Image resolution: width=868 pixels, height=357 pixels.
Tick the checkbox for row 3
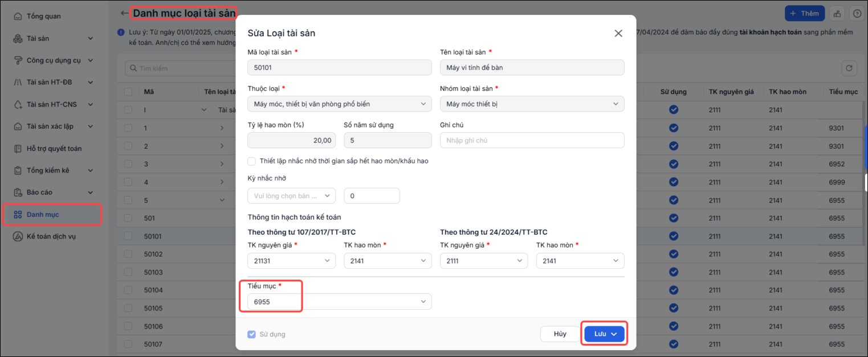click(128, 164)
